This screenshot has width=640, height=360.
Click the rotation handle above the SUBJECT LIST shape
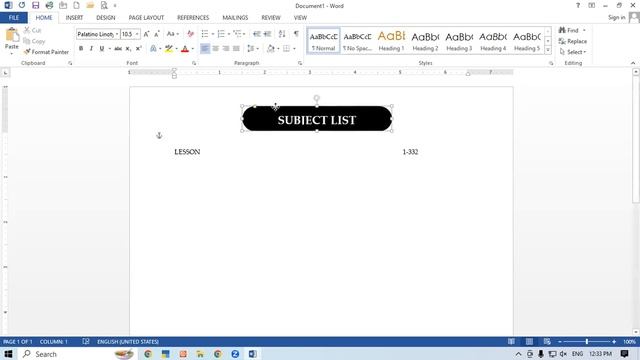pos(317,98)
